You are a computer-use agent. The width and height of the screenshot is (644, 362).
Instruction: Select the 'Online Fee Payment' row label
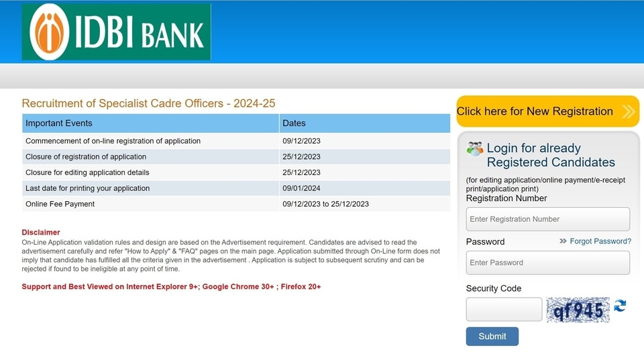click(x=60, y=204)
